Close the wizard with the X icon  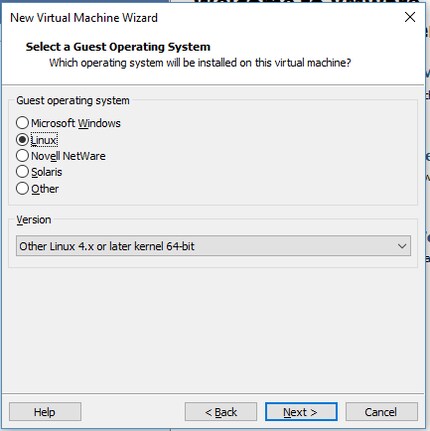click(x=410, y=17)
